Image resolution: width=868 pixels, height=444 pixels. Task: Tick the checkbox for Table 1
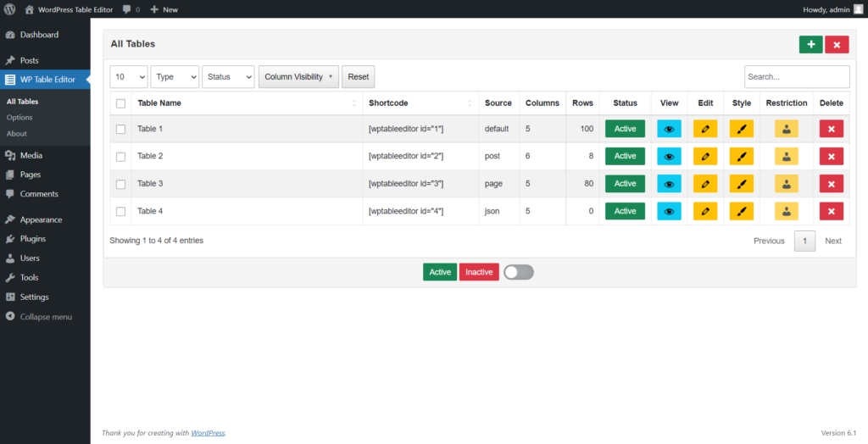[120, 130]
